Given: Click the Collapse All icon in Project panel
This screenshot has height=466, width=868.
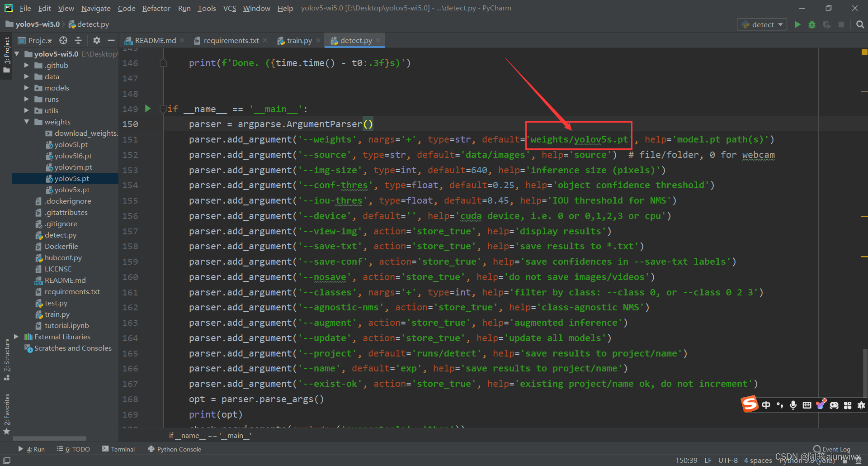Looking at the screenshot, I should pos(78,40).
